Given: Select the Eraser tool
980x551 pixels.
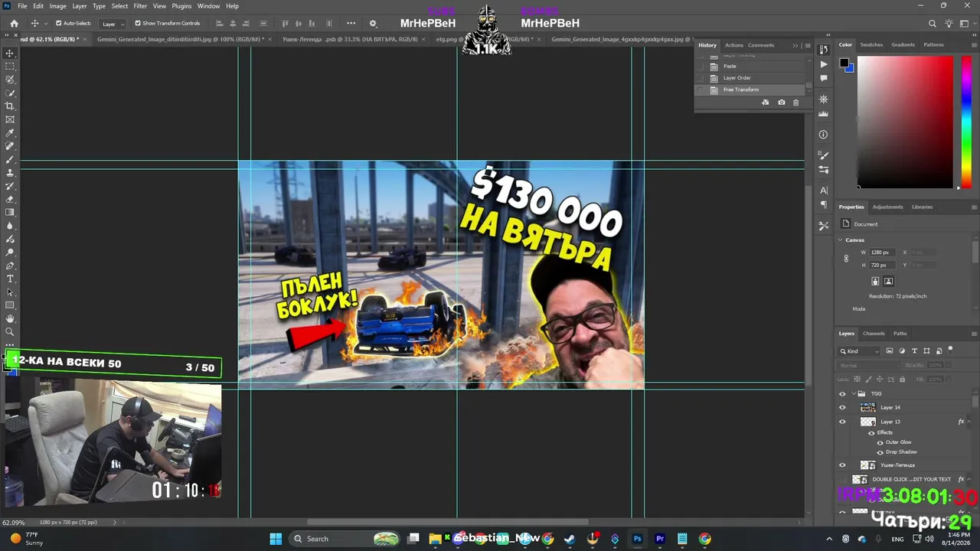Looking at the screenshot, I should [10, 199].
